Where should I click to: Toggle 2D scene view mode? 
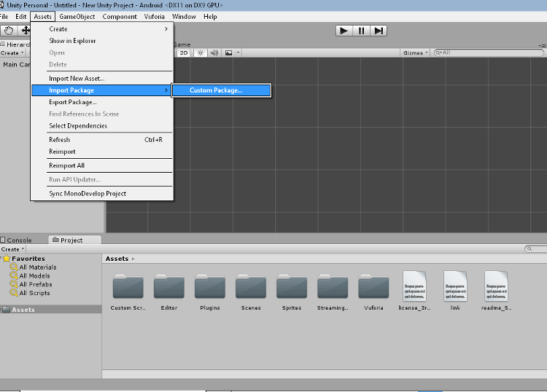coord(184,53)
